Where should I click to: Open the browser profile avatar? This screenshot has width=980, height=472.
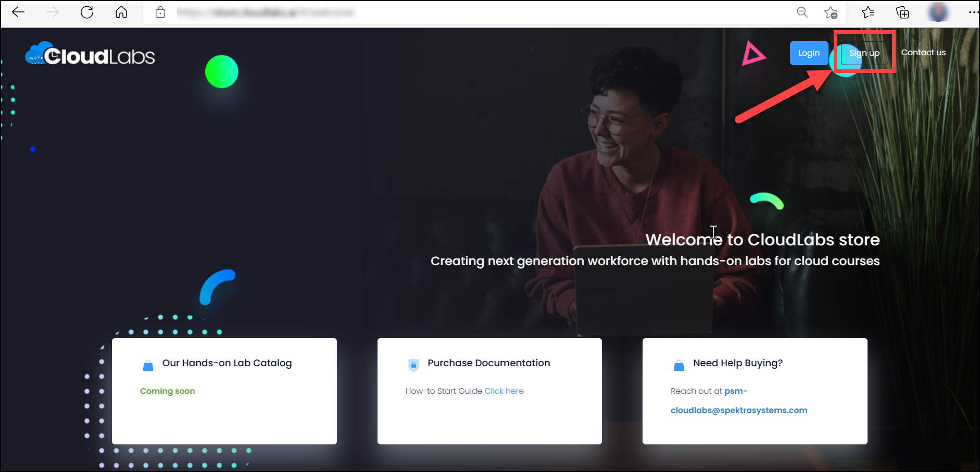click(938, 12)
